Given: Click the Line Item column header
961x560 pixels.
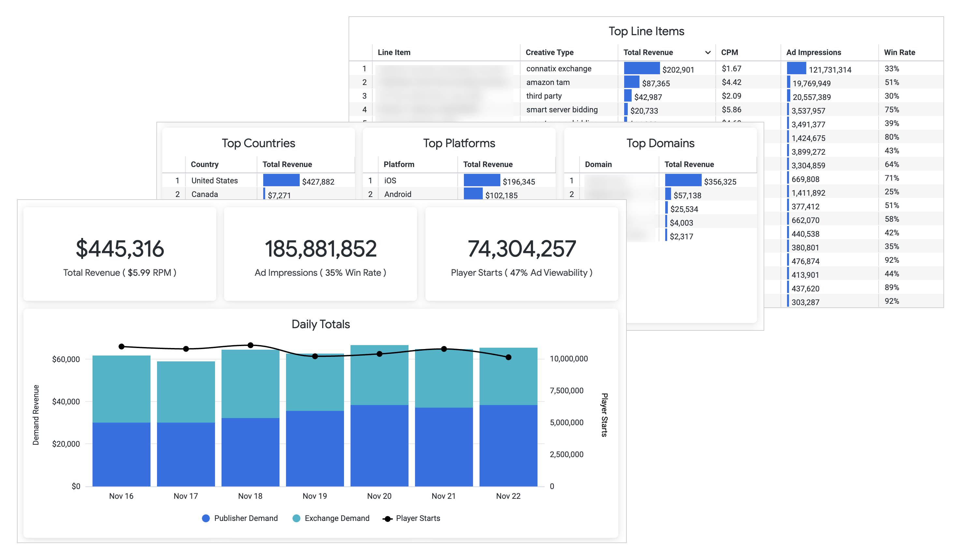Looking at the screenshot, I should tap(394, 53).
